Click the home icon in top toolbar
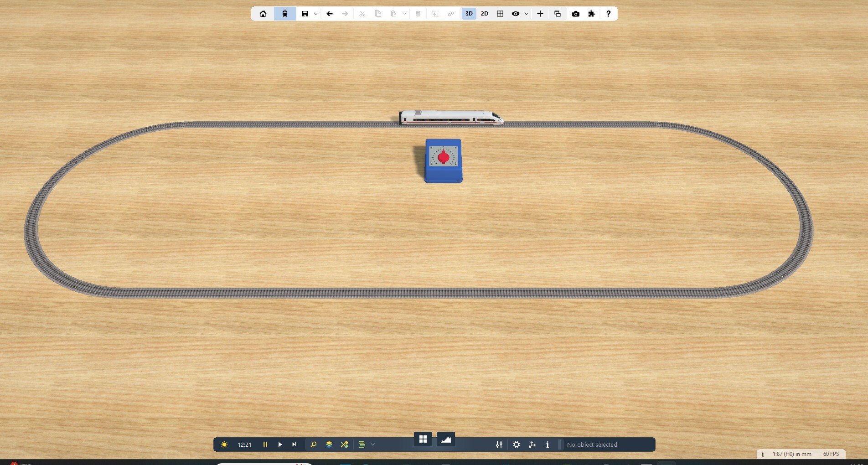The image size is (868, 465). (x=263, y=14)
